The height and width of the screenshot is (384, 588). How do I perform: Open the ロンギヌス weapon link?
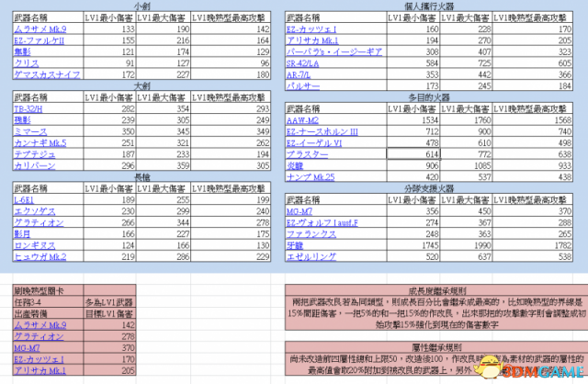point(35,245)
